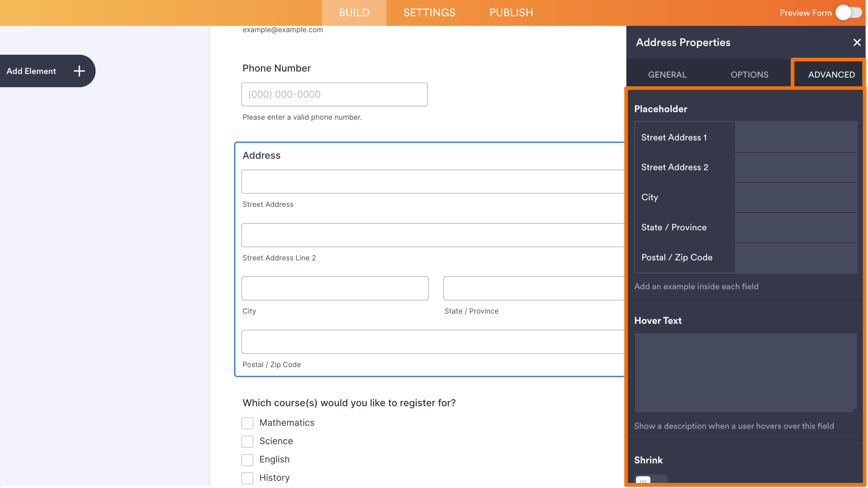Switch to the SETTINGS tab
This screenshot has width=868, height=488.
(429, 13)
